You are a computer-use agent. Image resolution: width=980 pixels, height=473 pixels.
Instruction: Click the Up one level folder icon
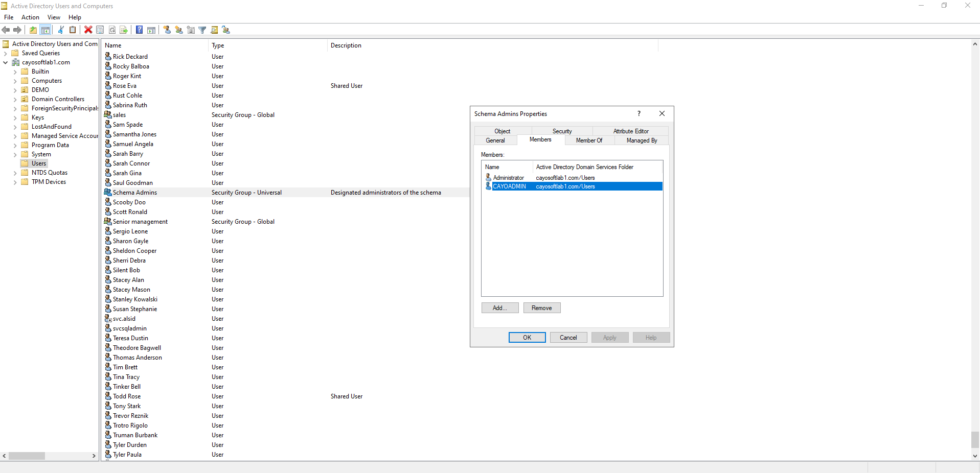33,30
